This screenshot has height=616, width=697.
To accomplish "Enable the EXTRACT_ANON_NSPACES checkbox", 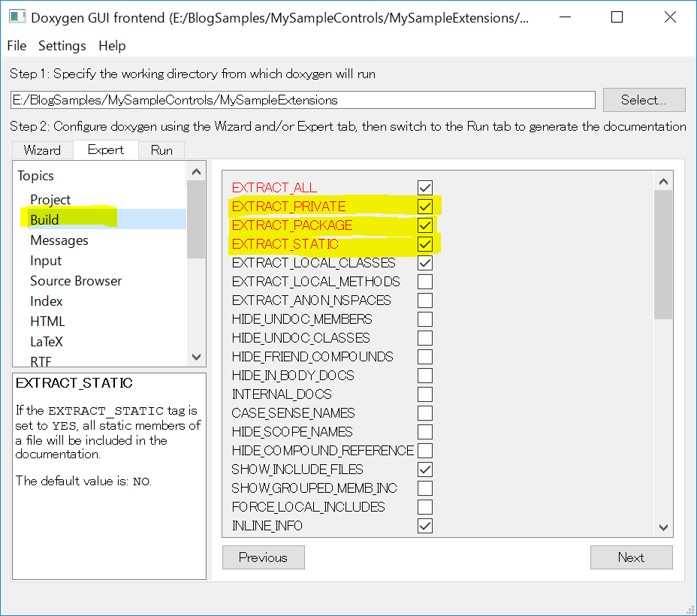I will (425, 300).
